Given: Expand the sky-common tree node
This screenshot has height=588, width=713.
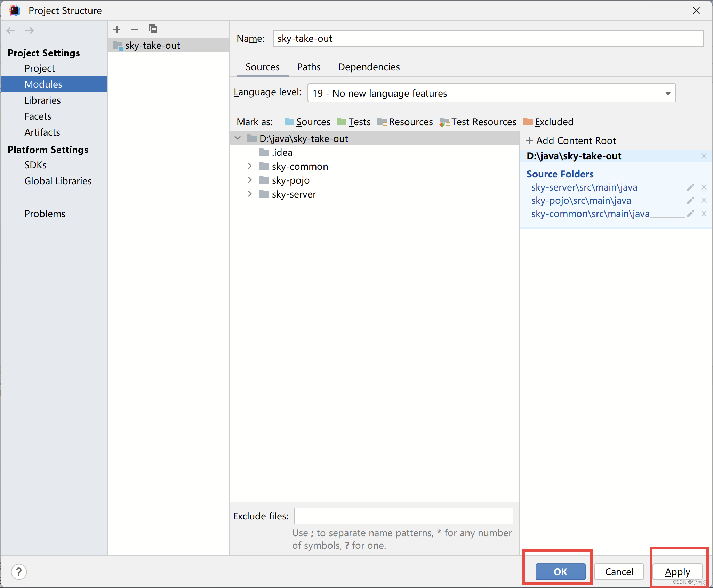Looking at the screenshot, I should tap(250, 166).
